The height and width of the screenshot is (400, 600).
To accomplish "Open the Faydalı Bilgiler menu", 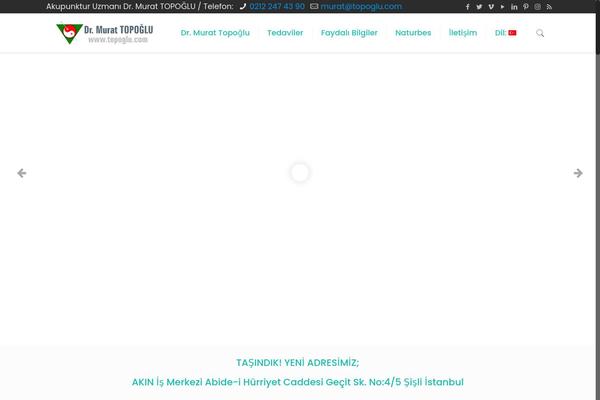I will [x=349, y=33].
